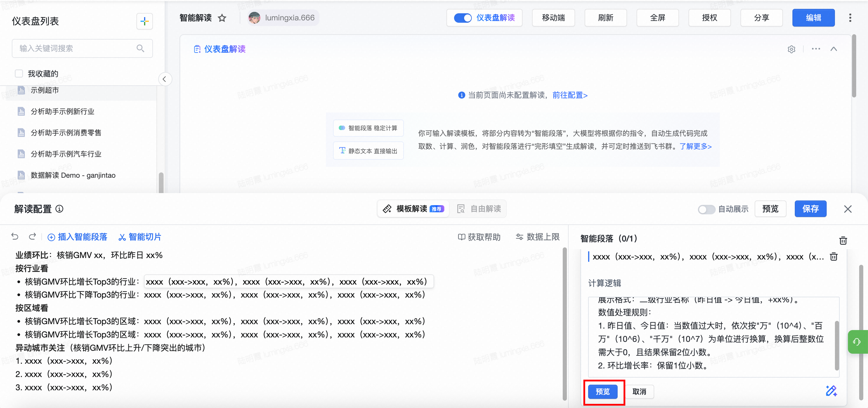Click the redo arrow in editor toolbar
The height and width of the screenshot is (408, 868).
point(32,236)
